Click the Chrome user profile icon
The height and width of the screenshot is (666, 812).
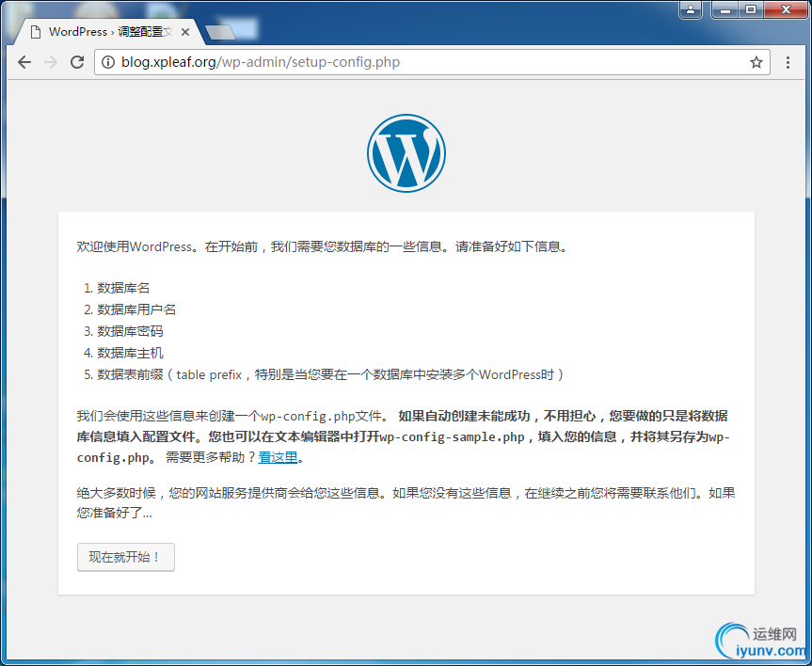691,9
